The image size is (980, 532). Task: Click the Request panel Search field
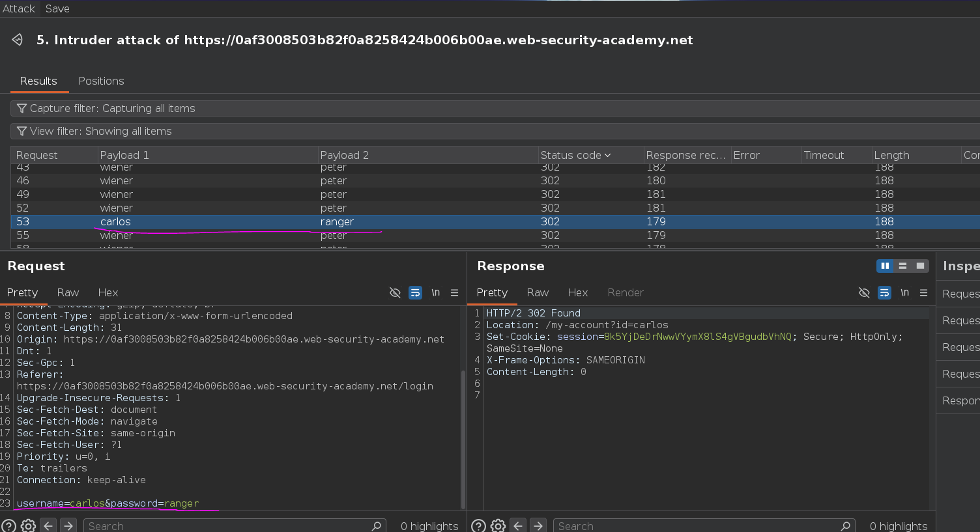click(235, 525)
